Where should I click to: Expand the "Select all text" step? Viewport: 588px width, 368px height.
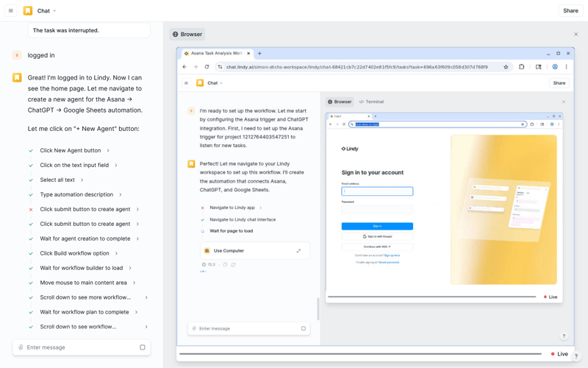82,180
